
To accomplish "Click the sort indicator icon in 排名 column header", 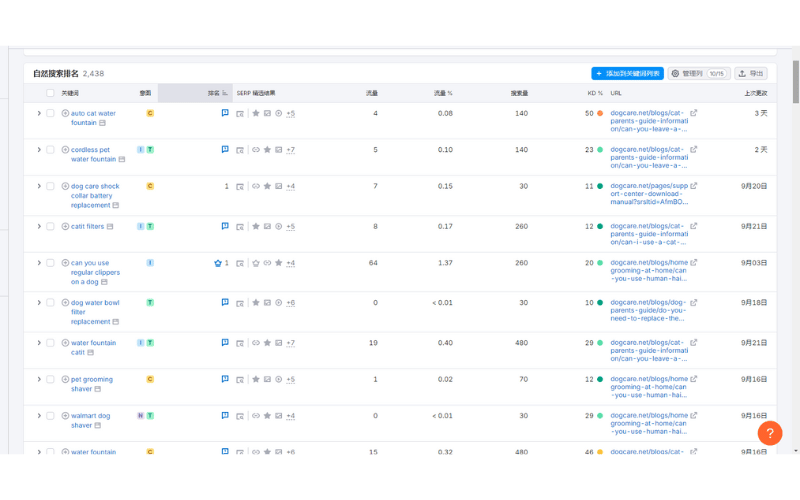I will [224, 93].
